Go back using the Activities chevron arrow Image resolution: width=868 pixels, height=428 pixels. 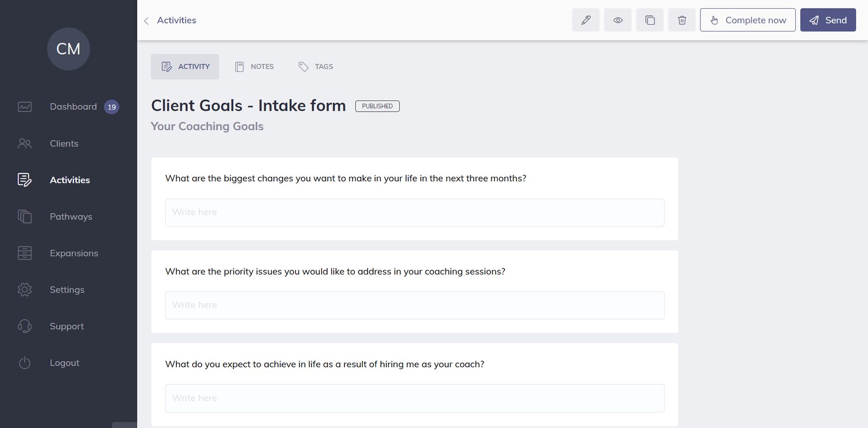(146, 21)
